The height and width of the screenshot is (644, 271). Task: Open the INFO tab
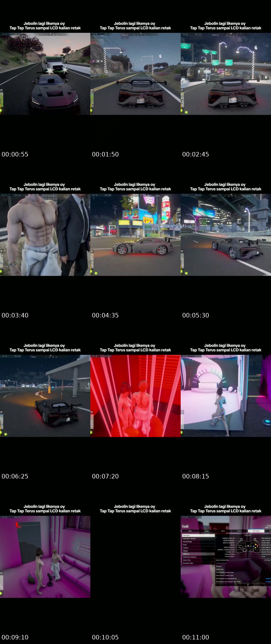[x=223, y=531]
